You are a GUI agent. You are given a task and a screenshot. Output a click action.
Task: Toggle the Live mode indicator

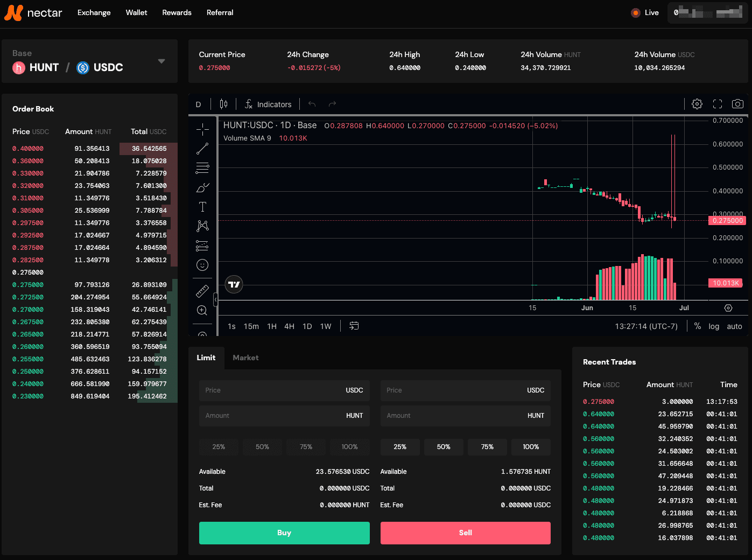[645, 12]
